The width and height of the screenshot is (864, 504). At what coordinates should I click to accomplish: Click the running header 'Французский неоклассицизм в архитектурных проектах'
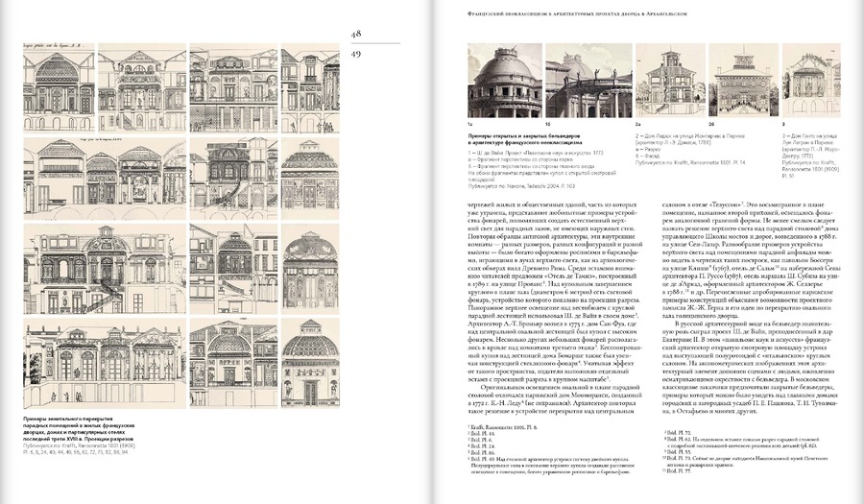click(x=576, y=14)
